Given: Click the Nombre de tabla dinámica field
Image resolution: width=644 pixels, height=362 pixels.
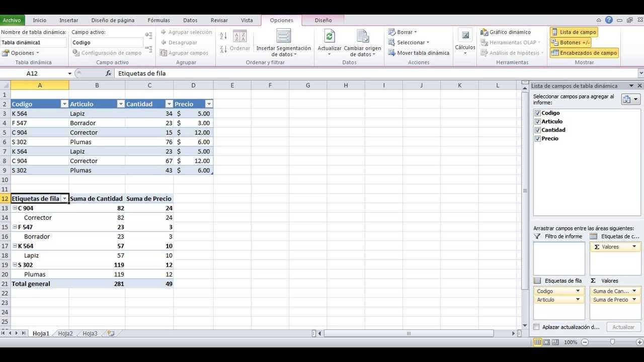Looking at the screenshot, I should [x=33, y=43].
